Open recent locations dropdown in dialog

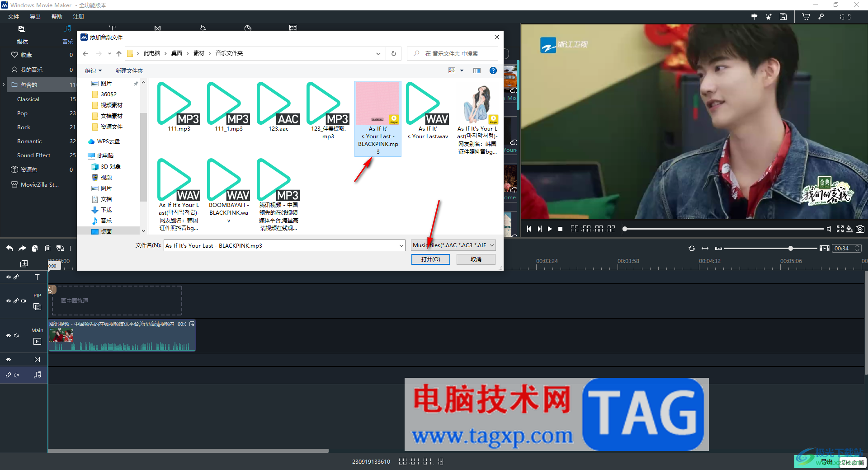[x=109, y=53]
